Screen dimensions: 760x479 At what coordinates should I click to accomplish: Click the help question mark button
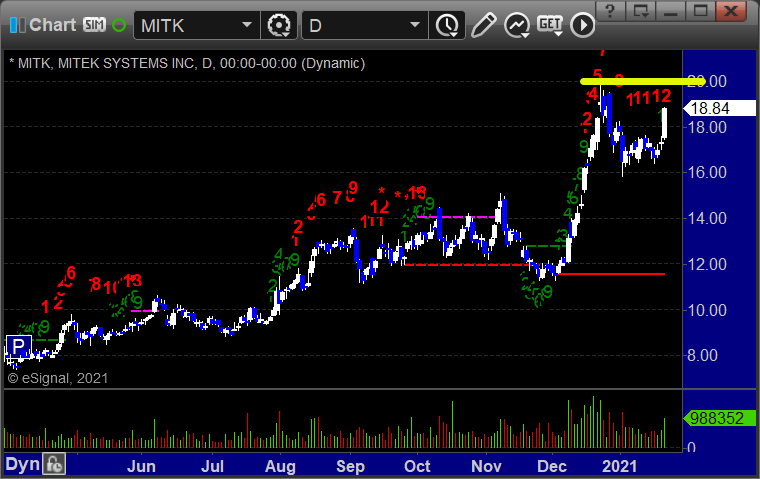(x=610, y=11)
